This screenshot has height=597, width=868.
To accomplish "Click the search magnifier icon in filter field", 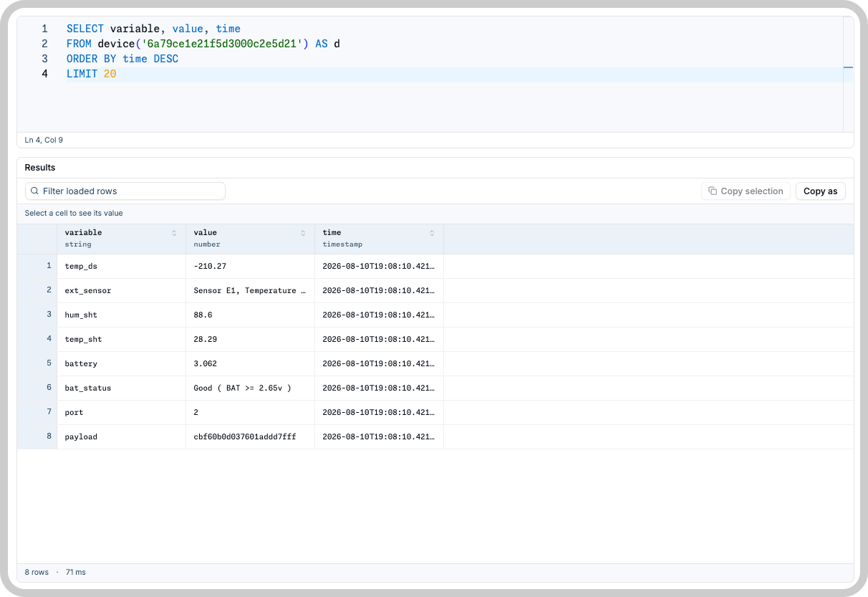I will [x=34, y=191].
